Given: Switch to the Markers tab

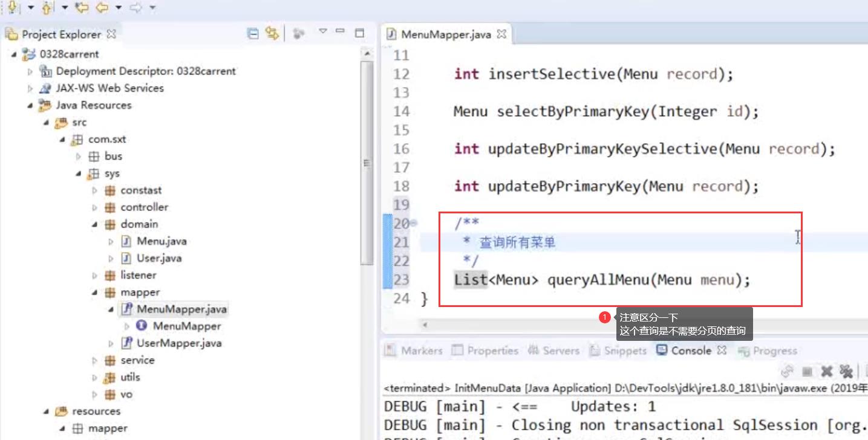Looking at the screenshot, I should pos(414,351).
